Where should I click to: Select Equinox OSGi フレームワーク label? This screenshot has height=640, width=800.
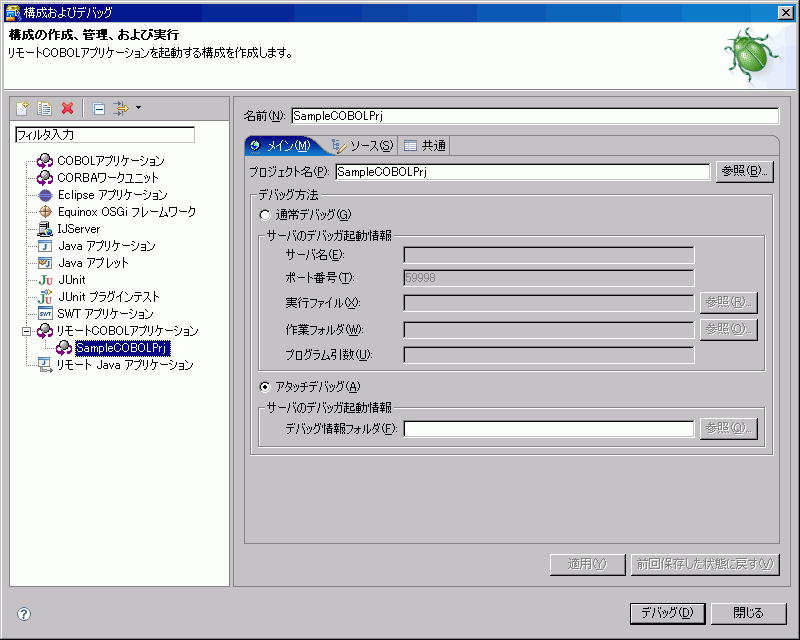pos(127,212)
